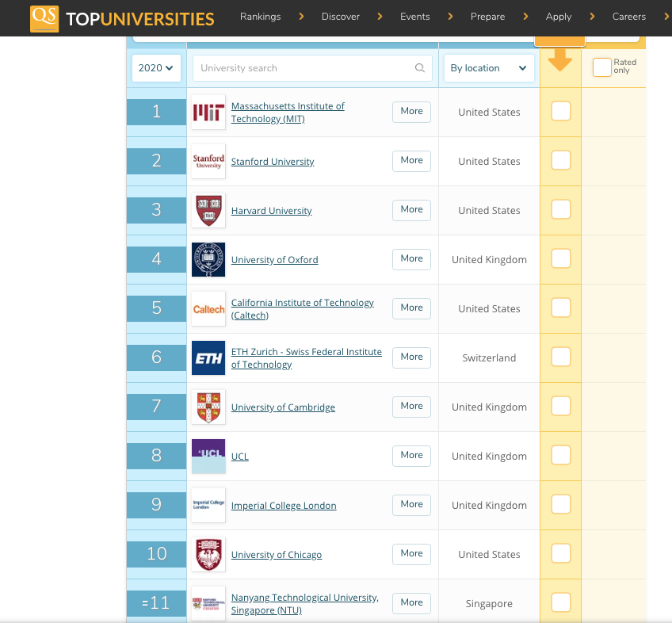Show More for University of Cambridge

[x=411, y=406]
